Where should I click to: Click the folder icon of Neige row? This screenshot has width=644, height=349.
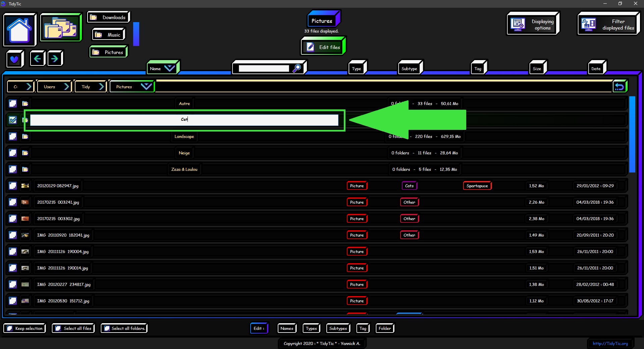tap(25, 153)
